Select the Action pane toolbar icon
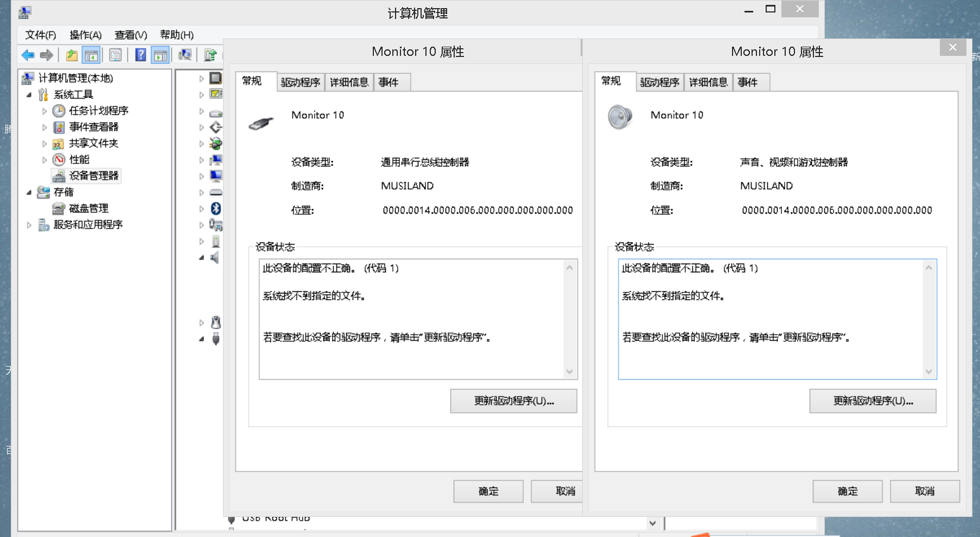The image size is (980, 537). [159, 55]
